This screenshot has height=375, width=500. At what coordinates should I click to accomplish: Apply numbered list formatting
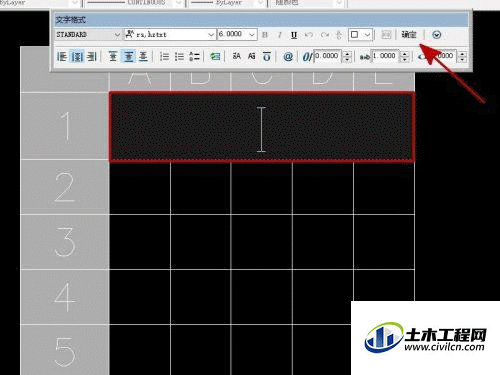click(x=164, y=56)
